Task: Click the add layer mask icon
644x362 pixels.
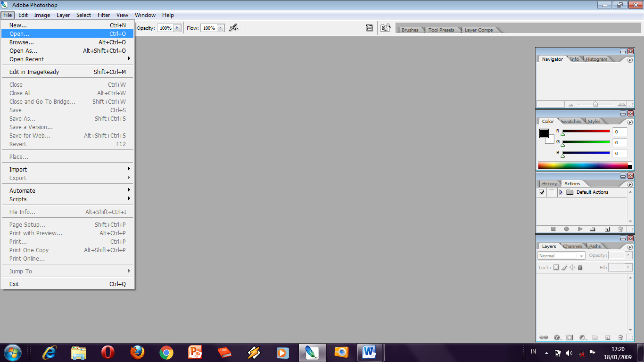Action: coord(570,337)
